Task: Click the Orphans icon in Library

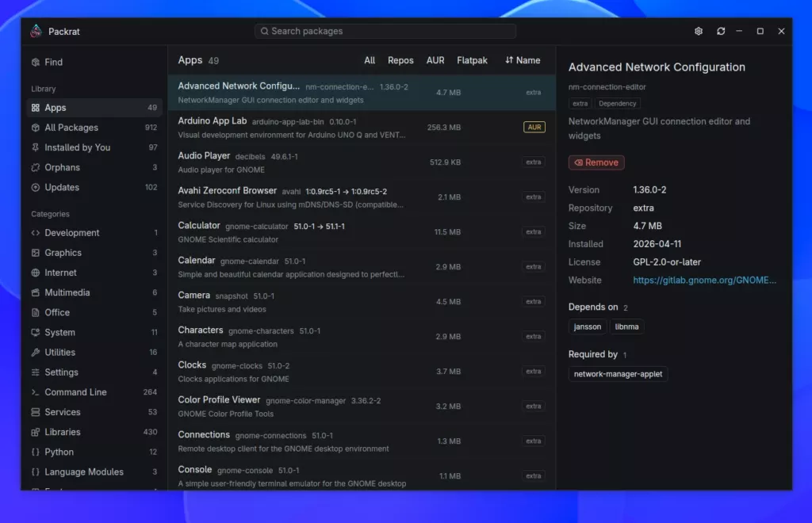Action: coord(35,168)
